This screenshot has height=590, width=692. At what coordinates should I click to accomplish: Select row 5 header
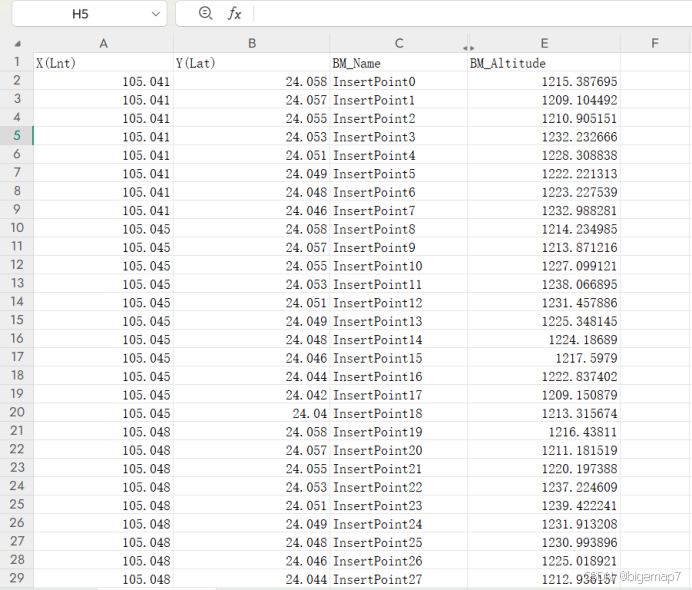coord(17,135)
